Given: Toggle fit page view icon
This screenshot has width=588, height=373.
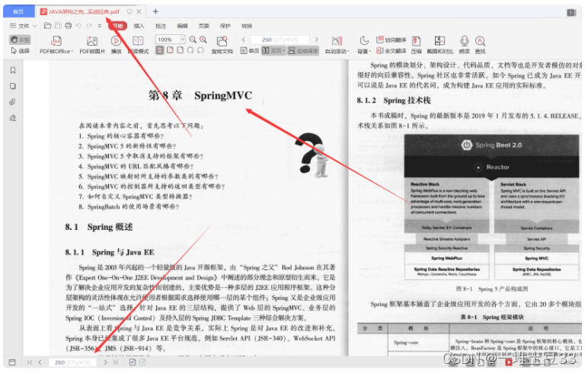Looking at the screenshot, I should coord(171,50).
